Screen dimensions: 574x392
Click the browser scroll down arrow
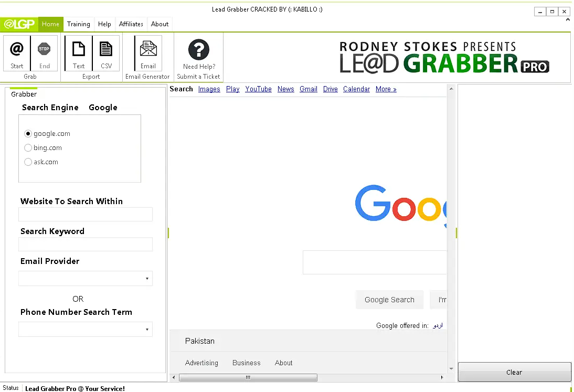click(451, 369)
